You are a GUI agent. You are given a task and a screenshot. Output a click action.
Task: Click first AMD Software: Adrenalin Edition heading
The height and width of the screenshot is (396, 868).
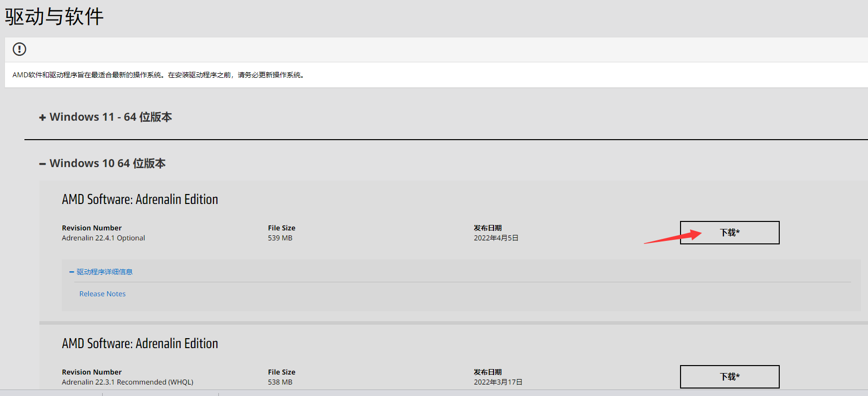pos(140,199)
